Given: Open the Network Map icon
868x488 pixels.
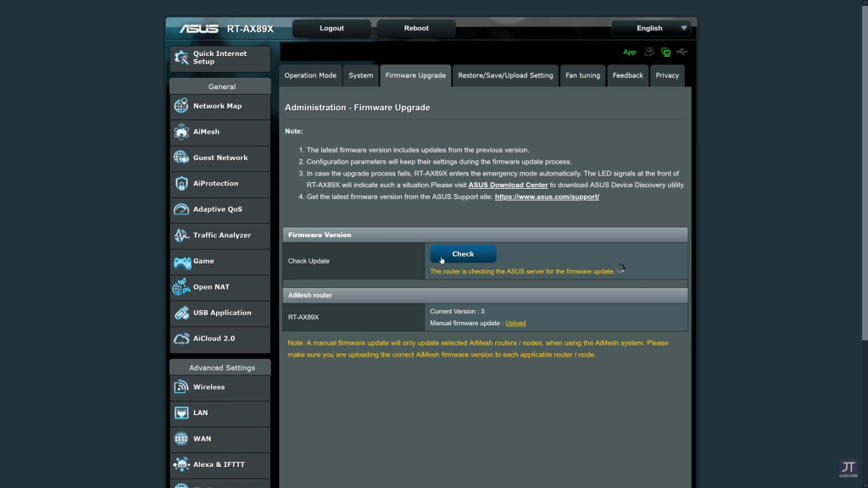Looking at the screenshot, I should pyautogui.click(x=181, y=106).
